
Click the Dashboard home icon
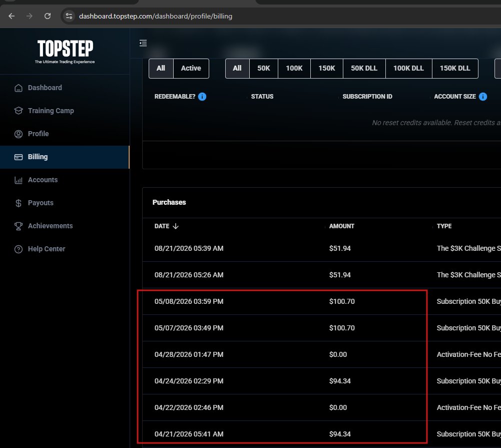(19, 88)
